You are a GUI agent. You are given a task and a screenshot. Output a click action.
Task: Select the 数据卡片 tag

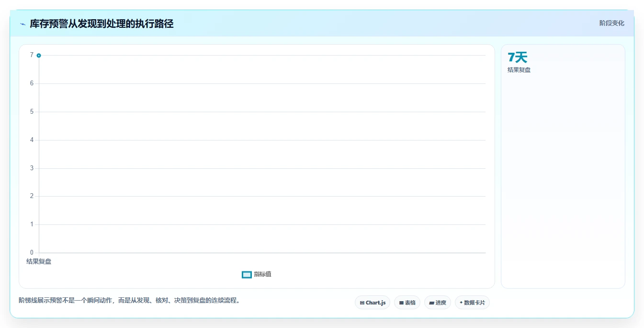click(x=472, y=303)
